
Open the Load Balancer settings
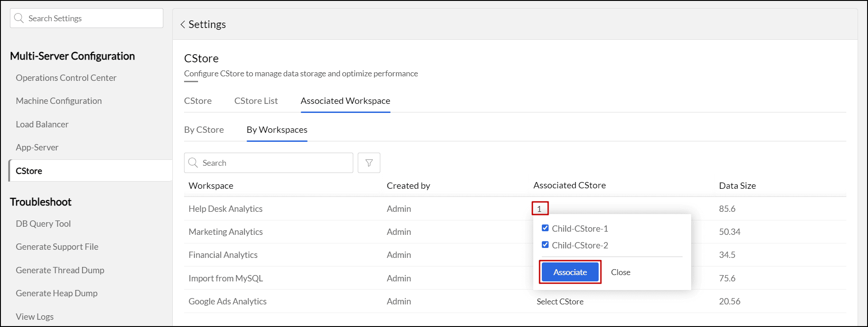tap(42, 124)
